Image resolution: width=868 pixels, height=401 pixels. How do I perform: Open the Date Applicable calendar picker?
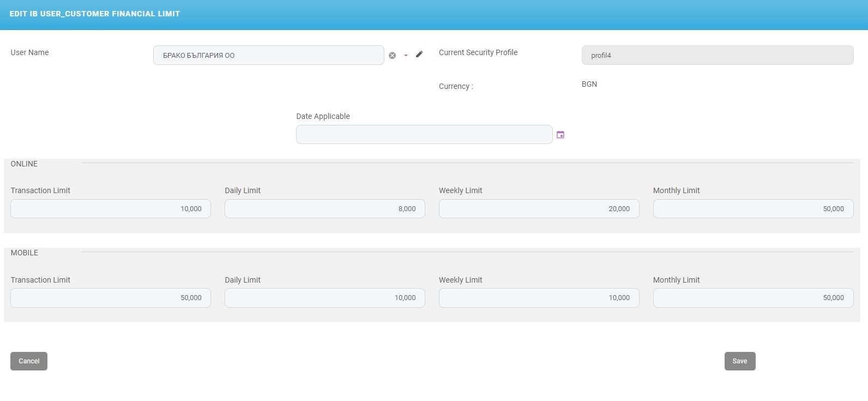[x=560, y=135]
